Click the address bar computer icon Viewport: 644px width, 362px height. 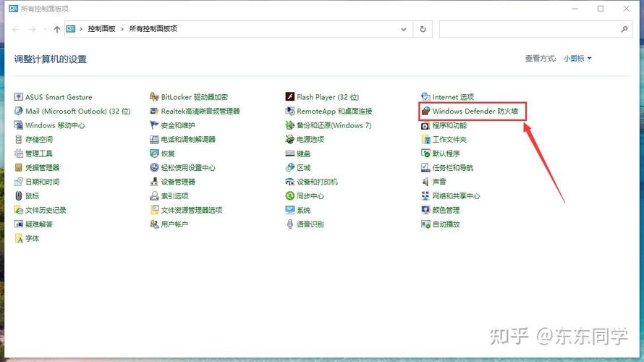pyautogui.click(x=71, y=29)
